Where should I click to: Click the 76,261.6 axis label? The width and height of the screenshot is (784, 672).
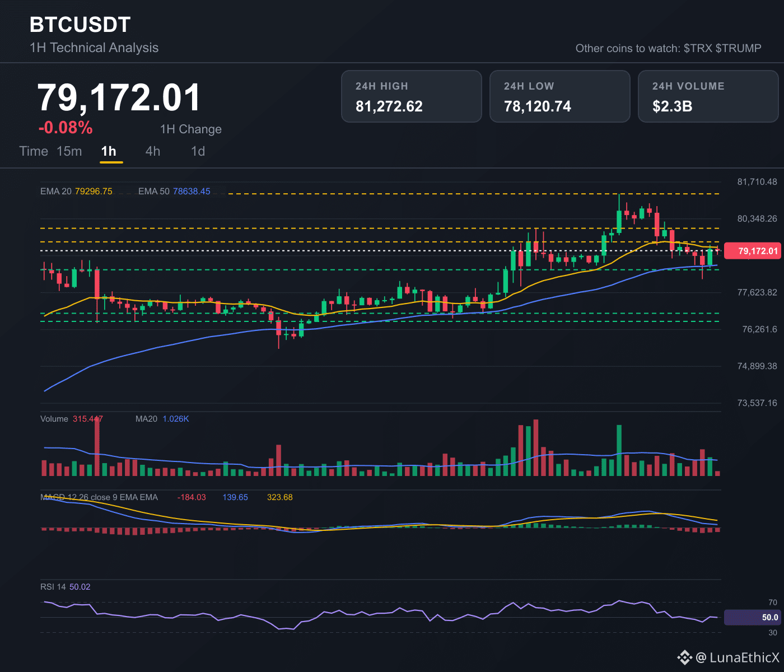coord(760,329)
